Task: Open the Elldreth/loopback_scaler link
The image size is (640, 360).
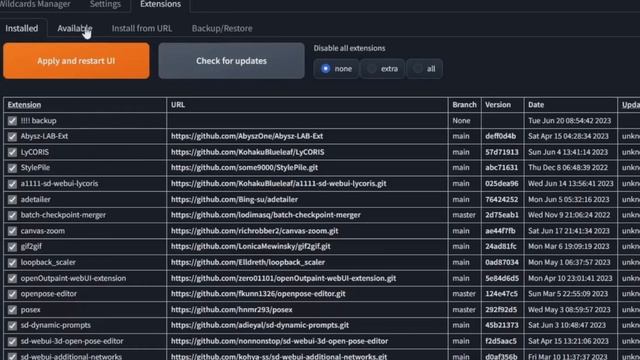Action: pos(248,262)
